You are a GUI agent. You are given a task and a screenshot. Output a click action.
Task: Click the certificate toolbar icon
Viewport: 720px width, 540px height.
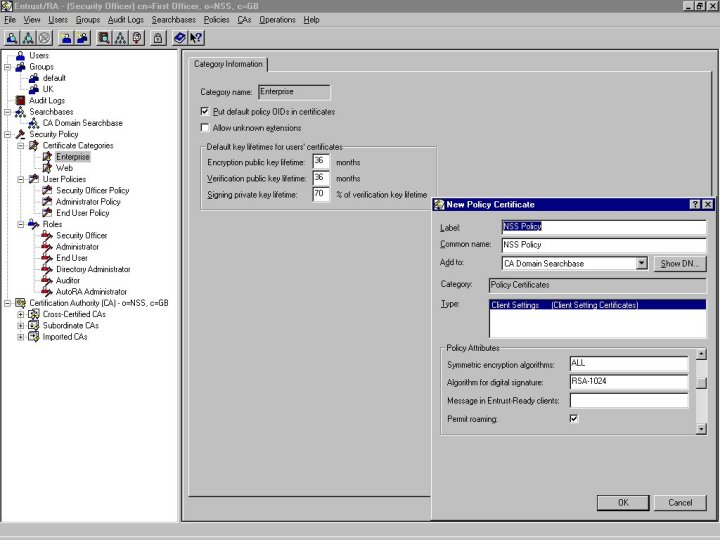(x=137, y=38)
